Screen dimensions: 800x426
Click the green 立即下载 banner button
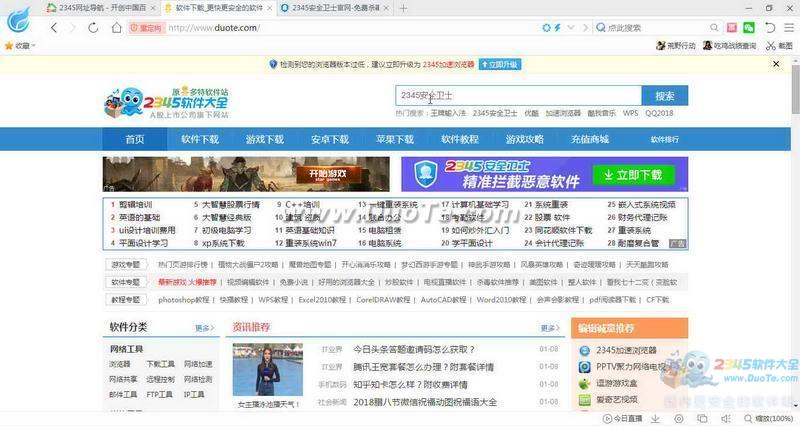coord(634,175)
